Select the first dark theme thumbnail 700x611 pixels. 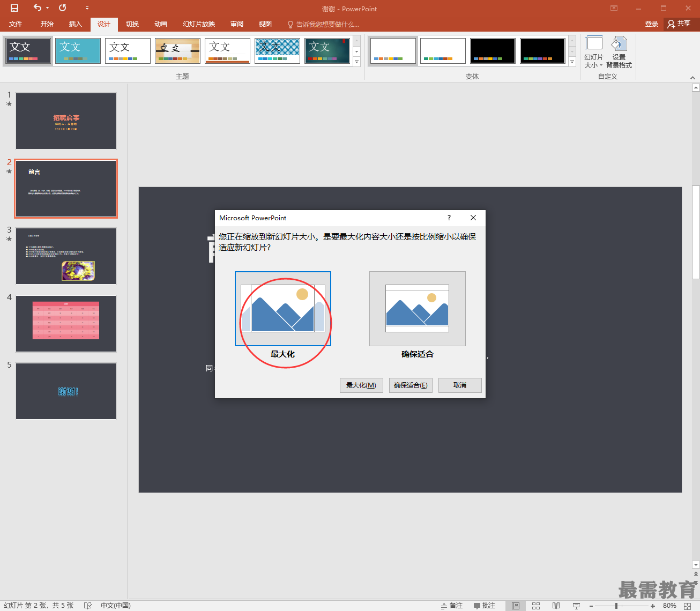pyautogui.click(x=28, y=51)
